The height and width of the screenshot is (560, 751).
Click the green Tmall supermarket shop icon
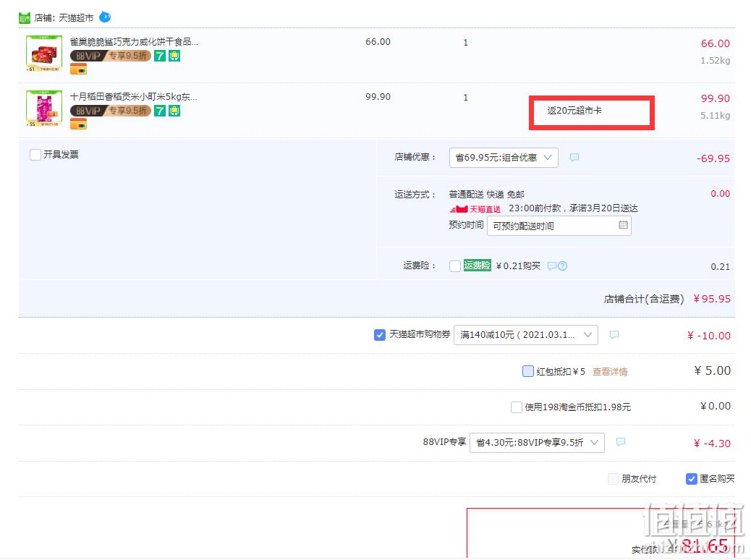point(24,18)
